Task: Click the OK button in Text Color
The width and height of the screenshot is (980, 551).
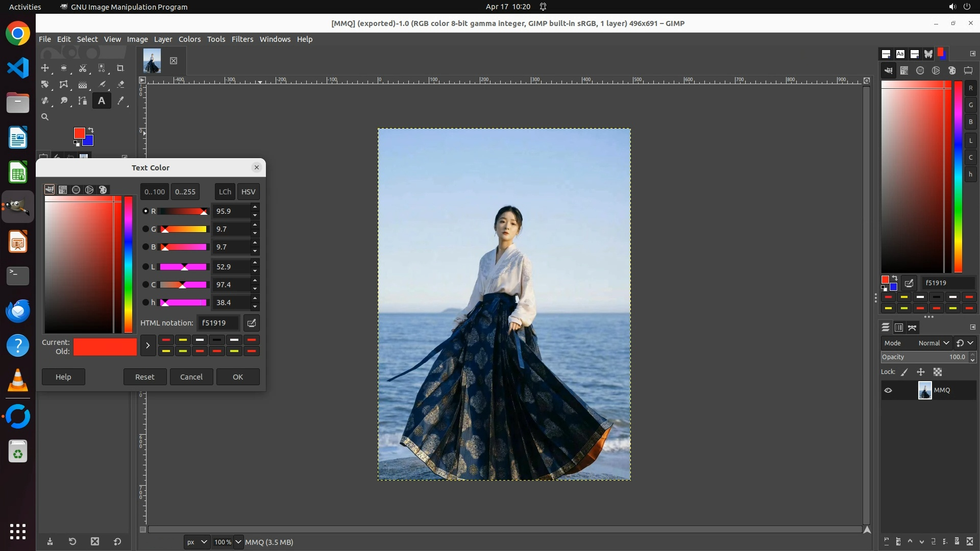Action: click(238, 377)
